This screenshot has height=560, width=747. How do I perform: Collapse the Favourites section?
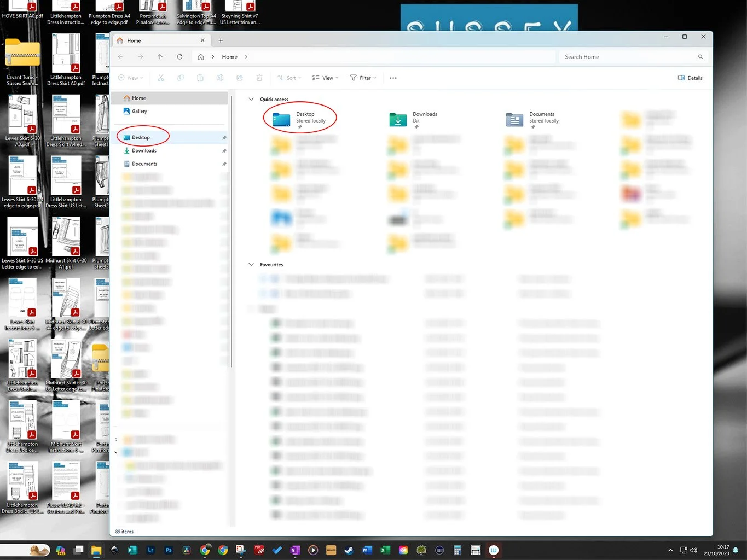(251, 264)
